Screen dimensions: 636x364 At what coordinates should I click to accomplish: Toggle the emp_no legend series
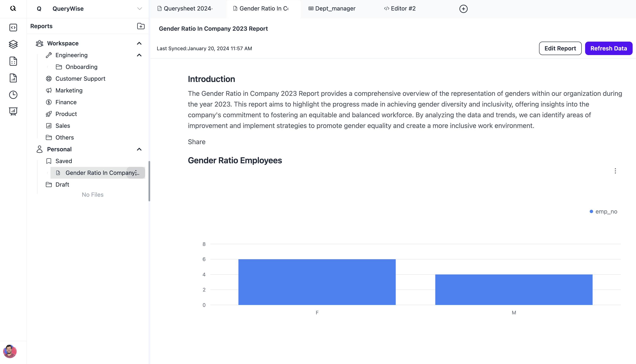pos(603,211)
